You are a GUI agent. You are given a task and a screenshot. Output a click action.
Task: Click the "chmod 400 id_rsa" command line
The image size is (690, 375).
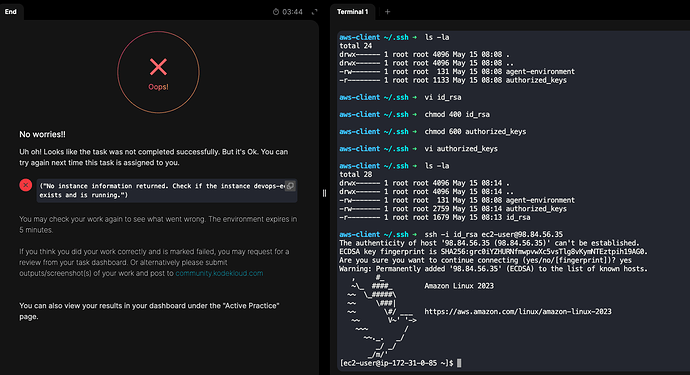[x=457, y=114]
